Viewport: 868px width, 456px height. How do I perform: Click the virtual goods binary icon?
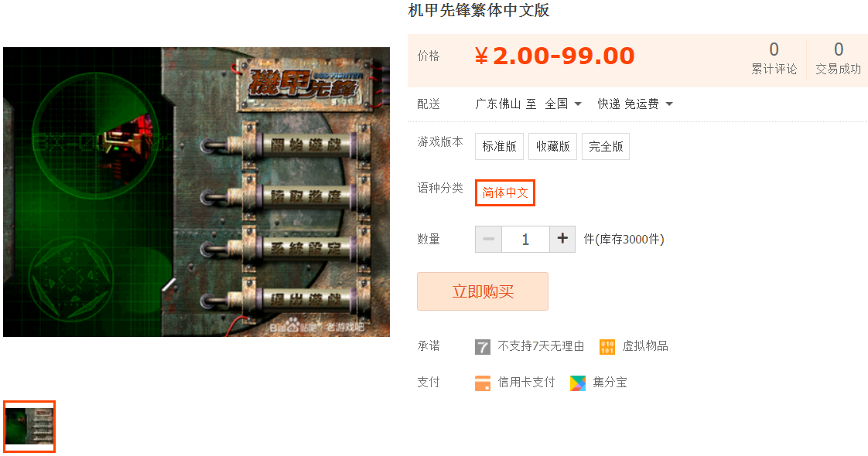[x=607, y=346]
